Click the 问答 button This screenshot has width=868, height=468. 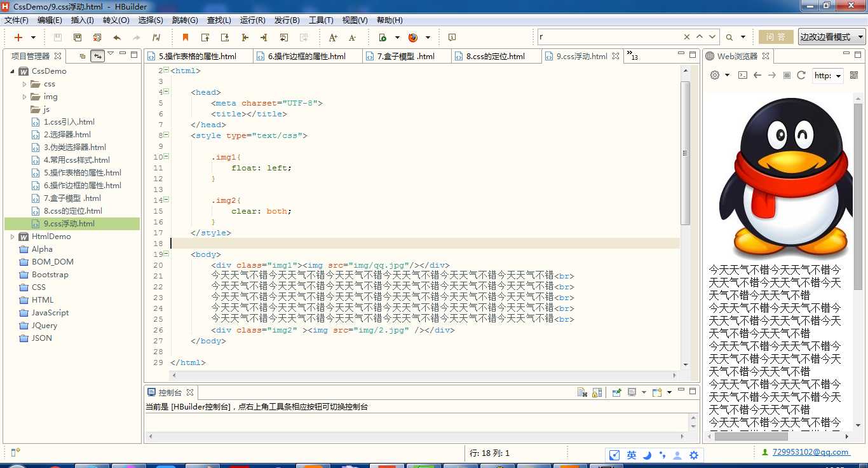(775, 37)
